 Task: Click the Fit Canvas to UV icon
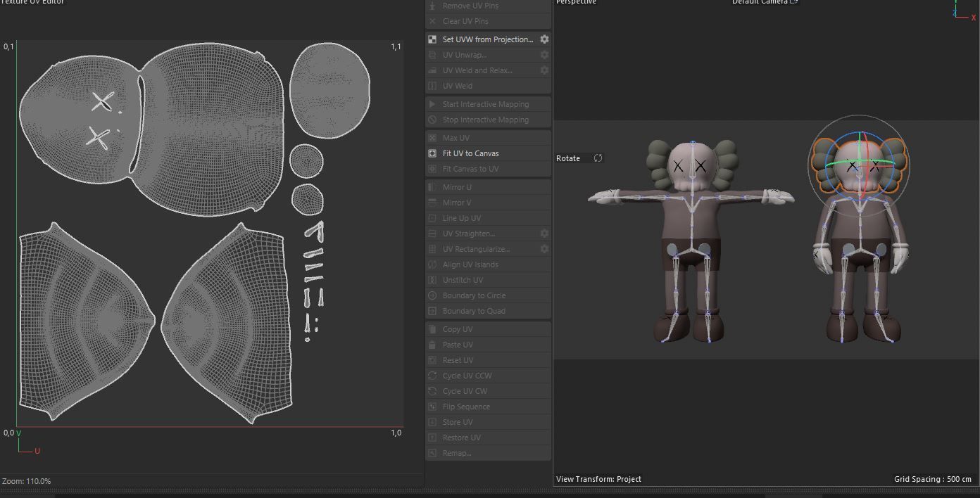[432, 169]
